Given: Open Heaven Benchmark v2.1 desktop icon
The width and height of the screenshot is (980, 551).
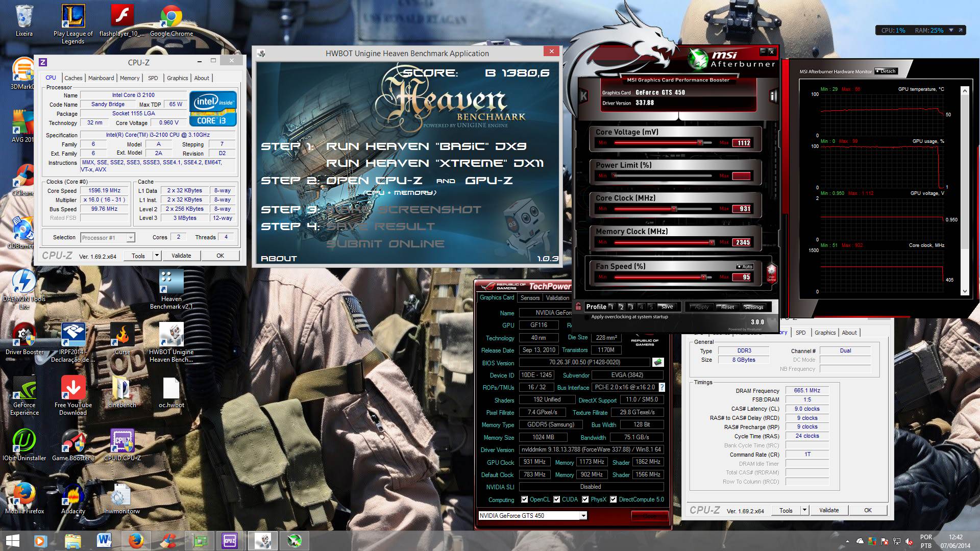Looking at the screenshot, I should 171,289.
